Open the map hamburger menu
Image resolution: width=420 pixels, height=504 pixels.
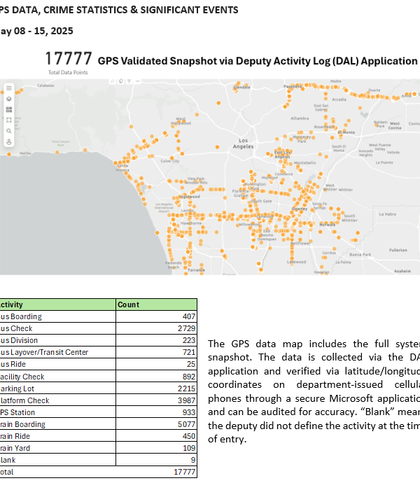click(9, 89)
